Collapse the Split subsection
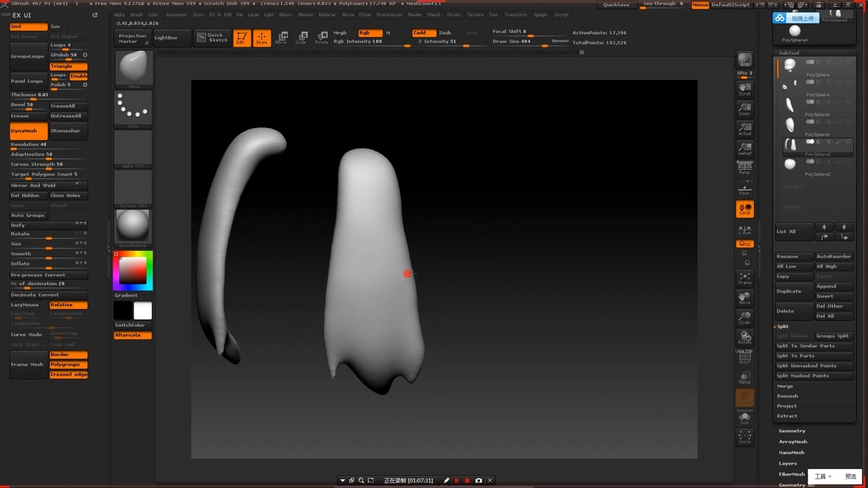 coord(783,327)
